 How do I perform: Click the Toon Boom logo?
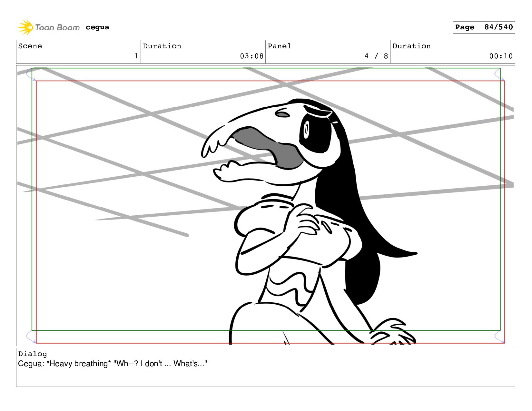point(48,27)
